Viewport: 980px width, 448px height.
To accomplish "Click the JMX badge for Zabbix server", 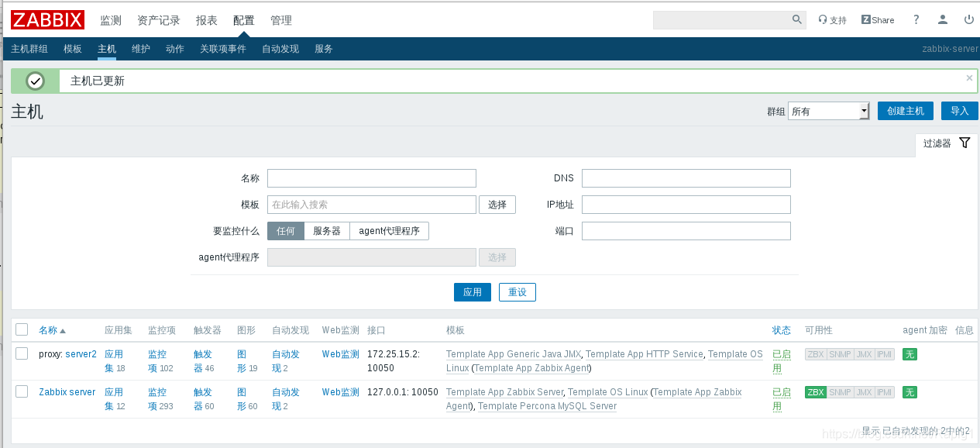I will coord(864,392).
